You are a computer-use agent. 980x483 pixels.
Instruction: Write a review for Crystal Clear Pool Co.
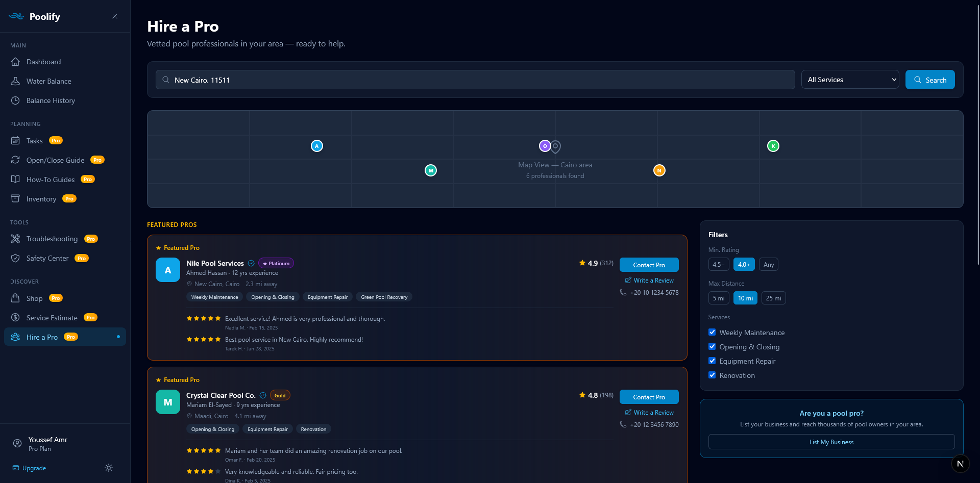[649, 413]
